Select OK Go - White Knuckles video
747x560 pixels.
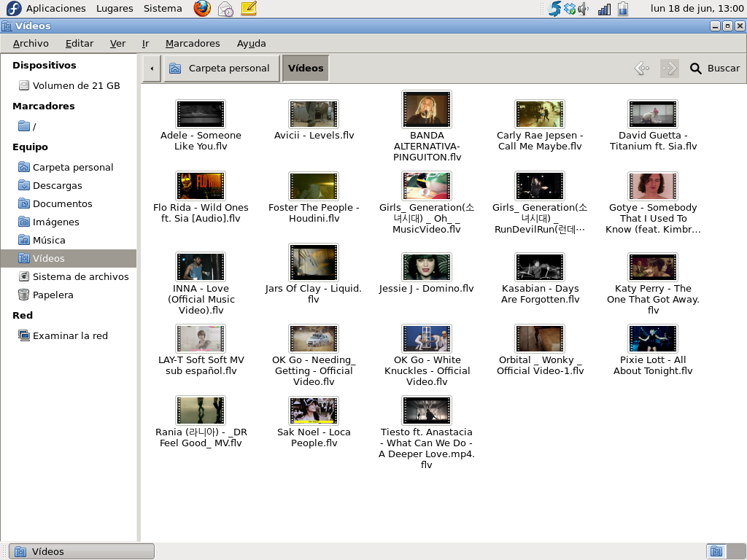tap(426, 338)
